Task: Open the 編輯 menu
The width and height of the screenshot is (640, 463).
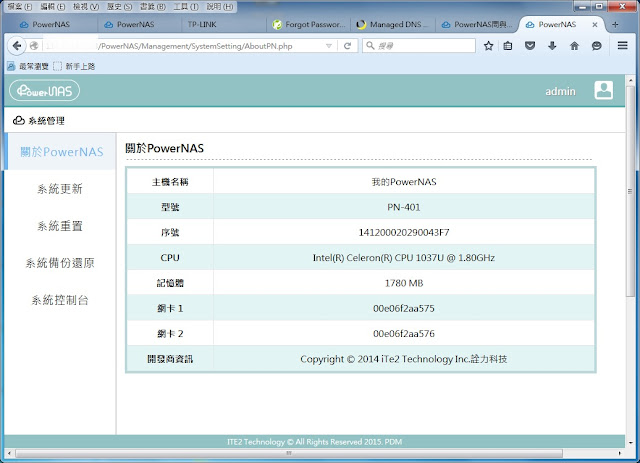Action: pos(53,7)
